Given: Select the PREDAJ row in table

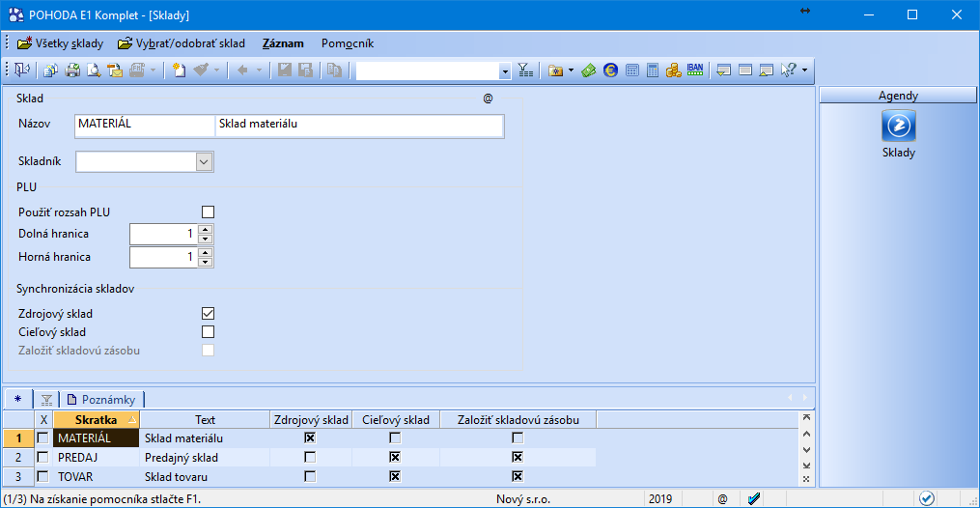Looking at the screenshot, I should (85, 458).
